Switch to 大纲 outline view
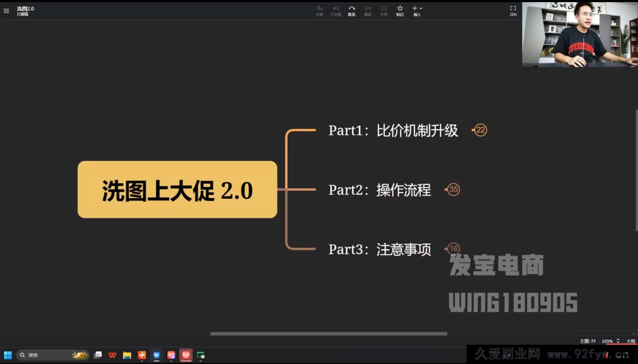The image size is (638, 364). [630, 341]
